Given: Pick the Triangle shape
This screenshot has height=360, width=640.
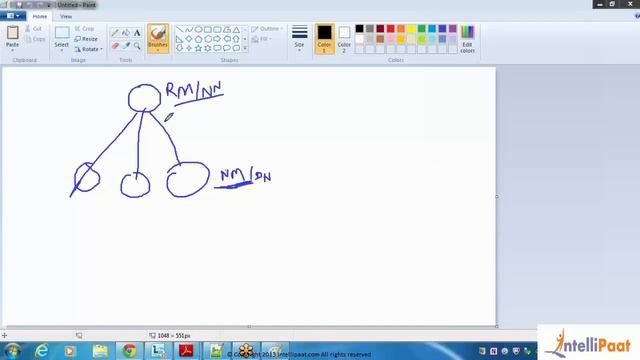Looking at the screenshot, I should click(x=236, y=29).
